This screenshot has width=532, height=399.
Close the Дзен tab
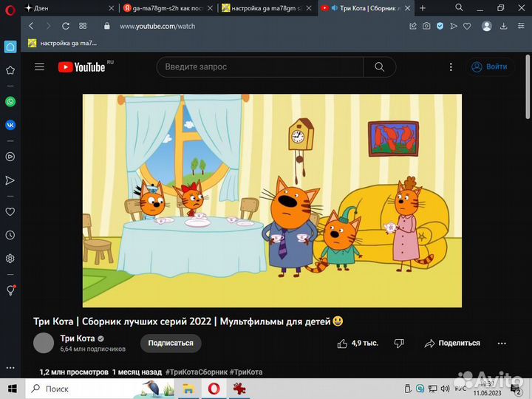112,8
